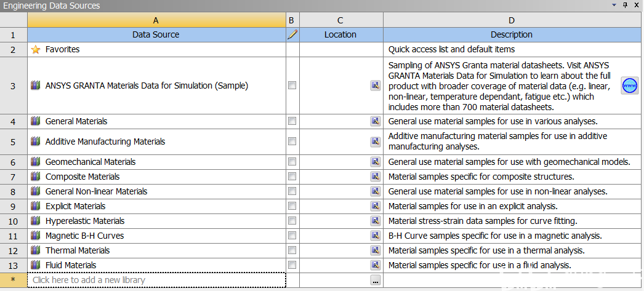
Task: Click location icon for Hyperelastic Materials row
Action: coord(376,221)
